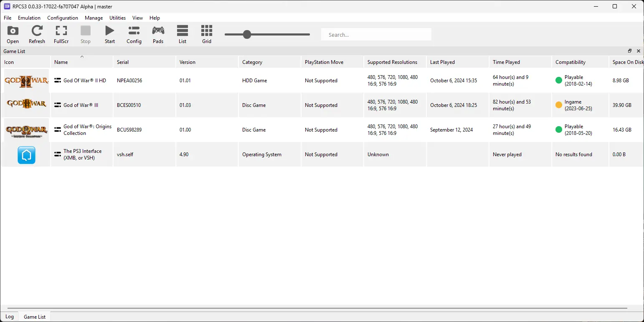Click config icon beside The PS3 Interface

click(x=58, y=155)
